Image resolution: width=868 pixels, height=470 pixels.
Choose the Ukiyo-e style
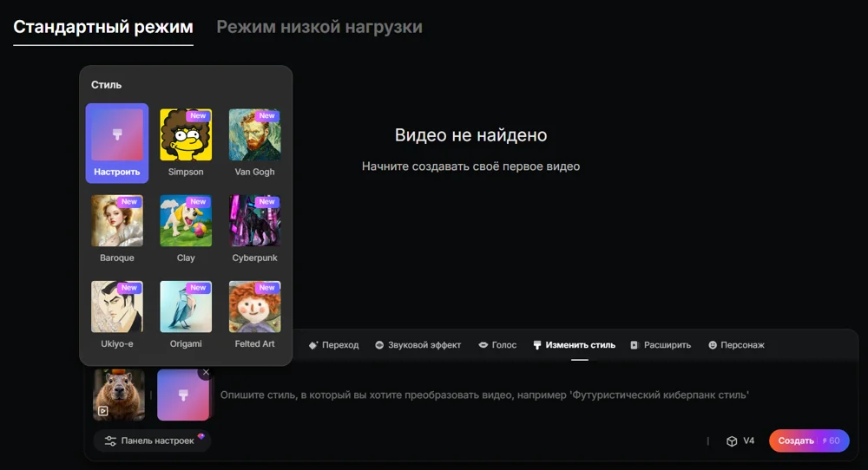(x=117, y=307)
